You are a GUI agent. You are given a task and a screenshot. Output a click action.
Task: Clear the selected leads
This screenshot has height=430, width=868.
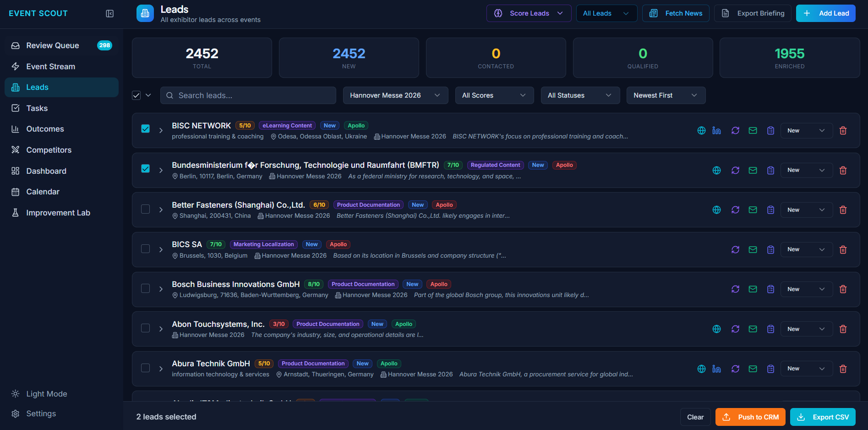[x=695, y=417]
